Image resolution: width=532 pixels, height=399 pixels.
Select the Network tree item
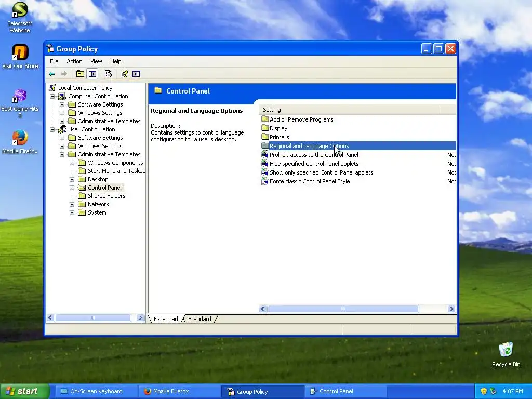pos(98,204)
